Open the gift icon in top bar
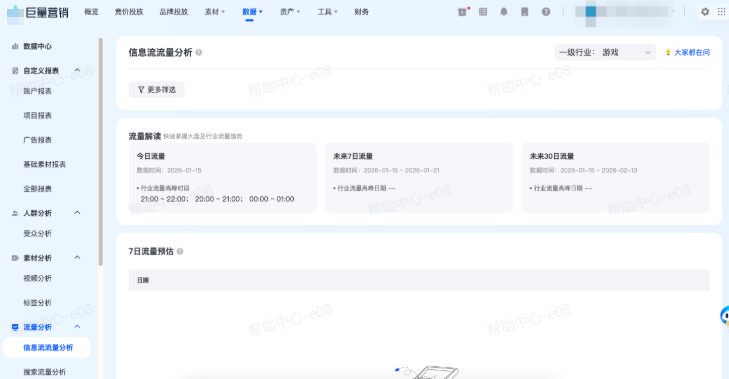 pos(462,12)
